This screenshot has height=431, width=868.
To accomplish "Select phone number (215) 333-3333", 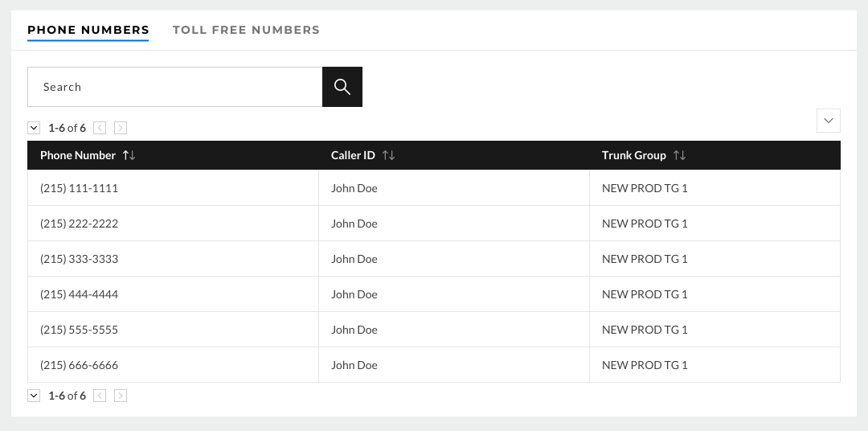I will point(79,259).
